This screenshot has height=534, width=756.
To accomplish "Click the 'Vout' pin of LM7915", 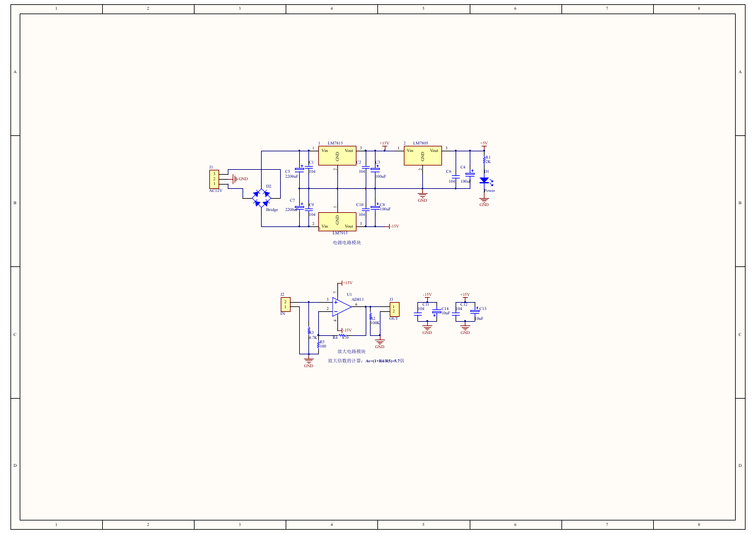I will [349, 226].
